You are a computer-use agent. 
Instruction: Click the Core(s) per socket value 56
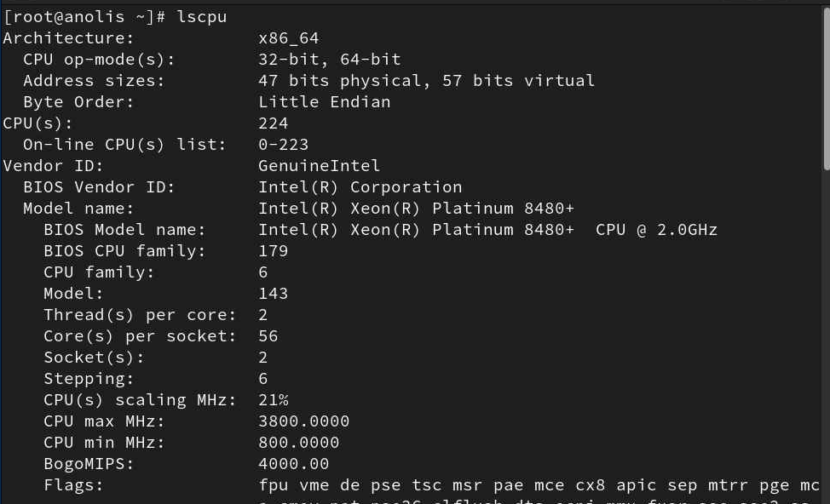268,336
